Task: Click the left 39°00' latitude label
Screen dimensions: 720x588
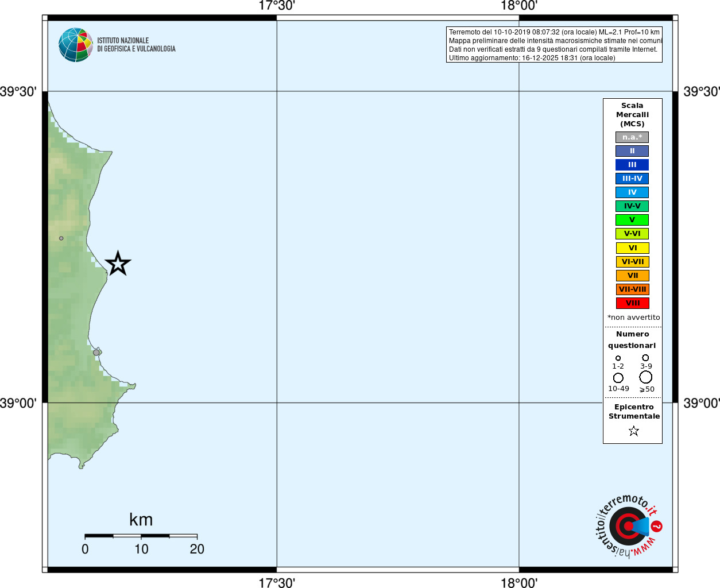Action: coord(18,403)
